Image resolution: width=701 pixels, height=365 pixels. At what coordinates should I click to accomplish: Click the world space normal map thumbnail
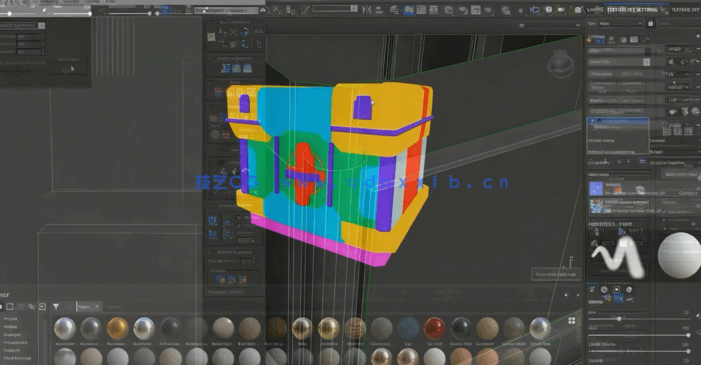point(596,206)
